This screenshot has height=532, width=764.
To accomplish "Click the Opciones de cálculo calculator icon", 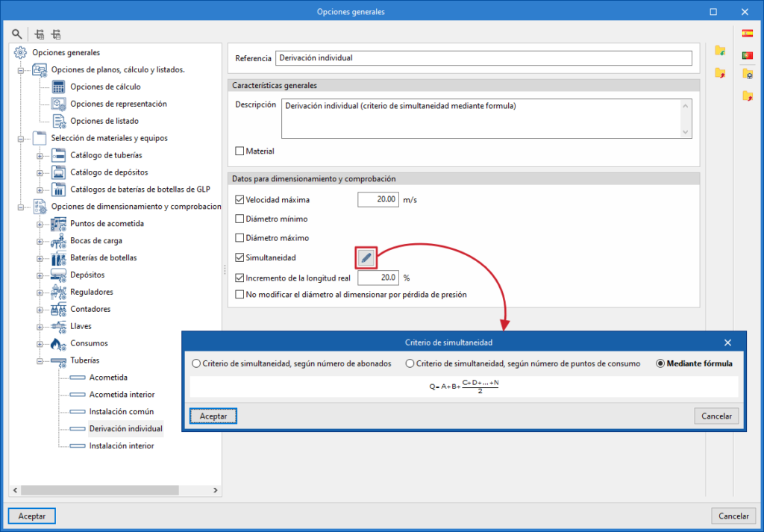I will point(58,87).
